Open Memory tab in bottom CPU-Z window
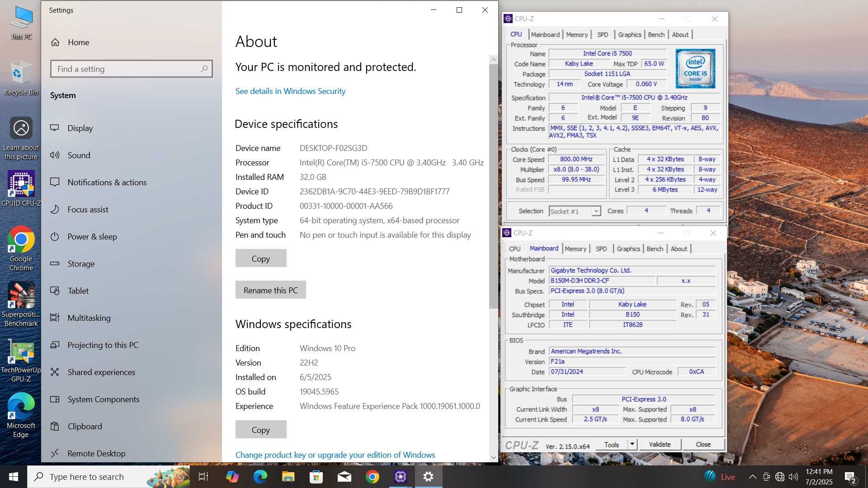This screenshot has height=488, width=868. (x=576, y=249)
